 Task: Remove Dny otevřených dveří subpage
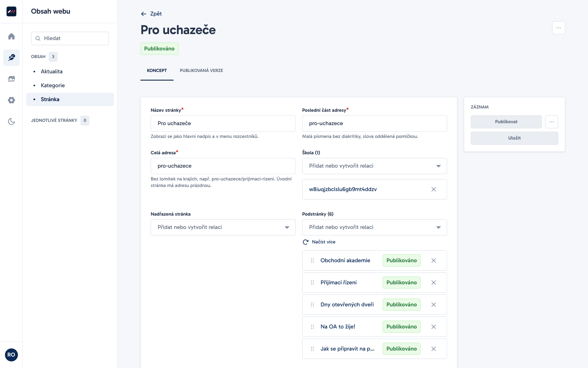pyautogui.click(x=434, y=304)
